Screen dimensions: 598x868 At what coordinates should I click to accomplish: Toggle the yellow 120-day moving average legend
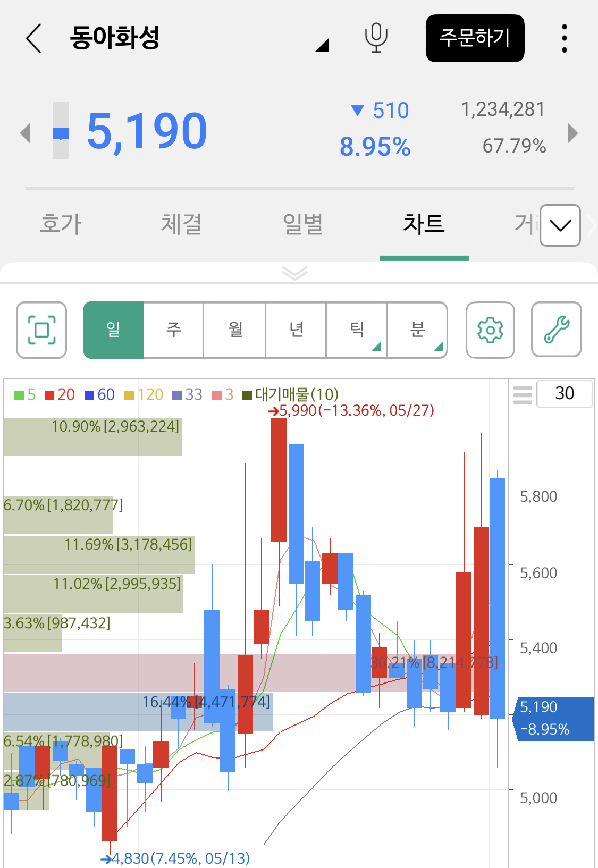(x=144, y=395)
